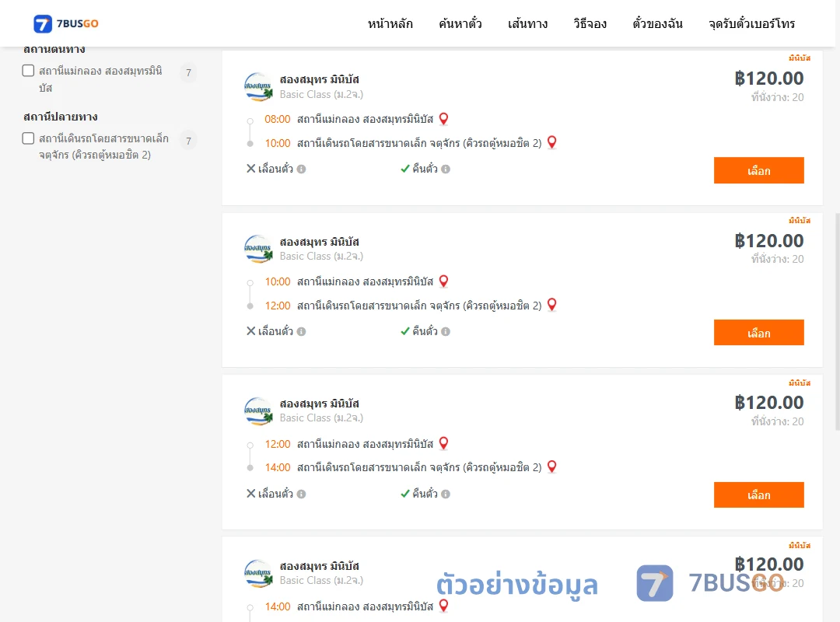Open the วิธีจอง menu item

(x=590, y=23)
